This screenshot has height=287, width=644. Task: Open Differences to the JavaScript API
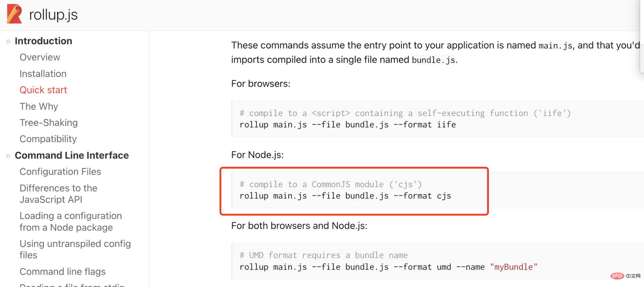click(58, 194)
